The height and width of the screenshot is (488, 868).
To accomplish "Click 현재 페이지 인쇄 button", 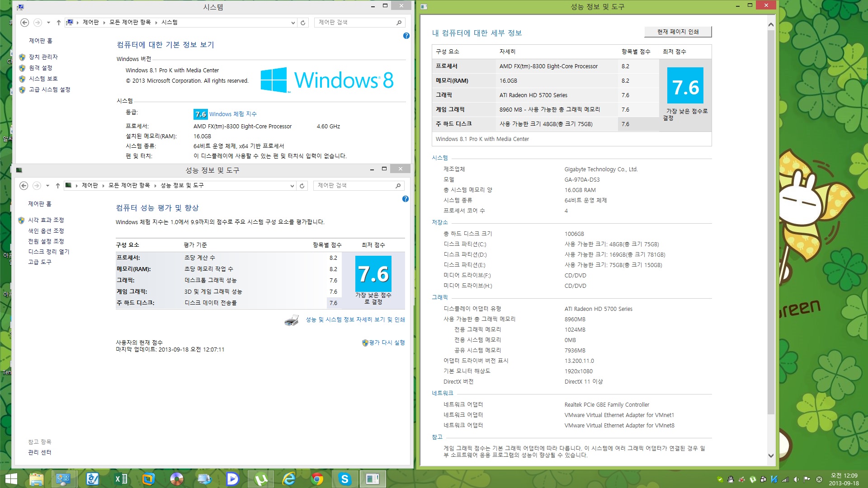I will point(678,32).
